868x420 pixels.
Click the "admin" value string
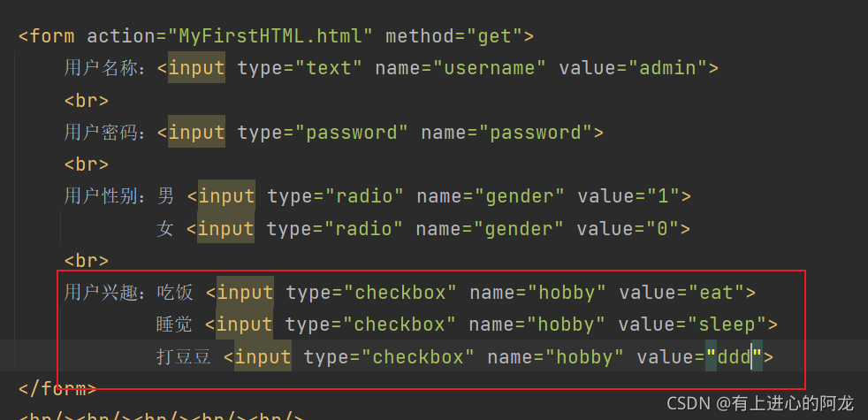[x=667, y=69]
